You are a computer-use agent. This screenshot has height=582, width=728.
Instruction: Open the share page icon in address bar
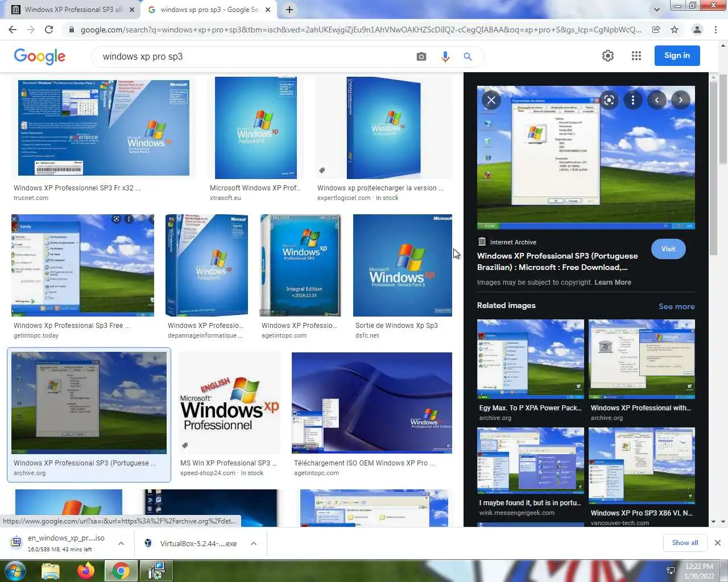click(x=656, y=30)
